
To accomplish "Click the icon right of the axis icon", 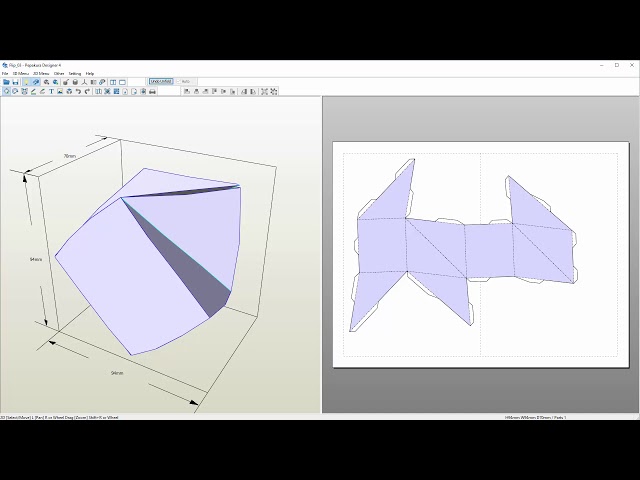I will click(93, 82).
